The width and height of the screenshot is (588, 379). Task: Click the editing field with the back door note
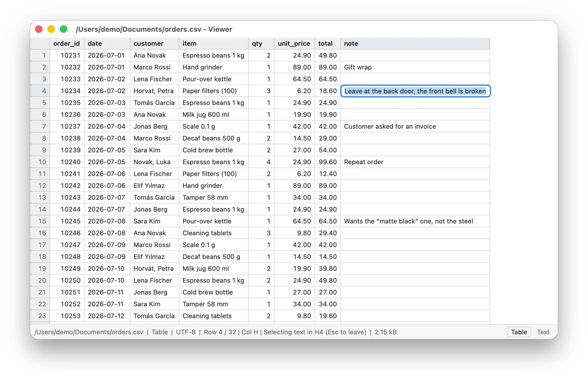pyautogui.click(x=415, y=91)
